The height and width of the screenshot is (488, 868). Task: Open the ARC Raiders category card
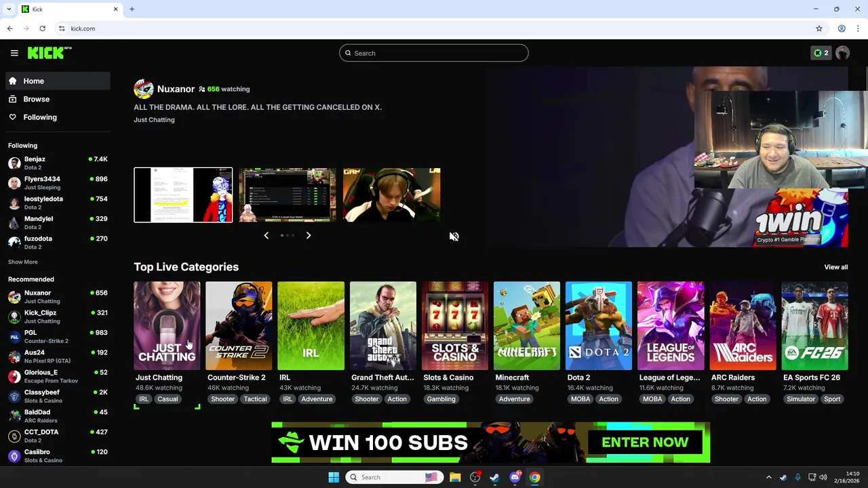click(x=743, y=325)
